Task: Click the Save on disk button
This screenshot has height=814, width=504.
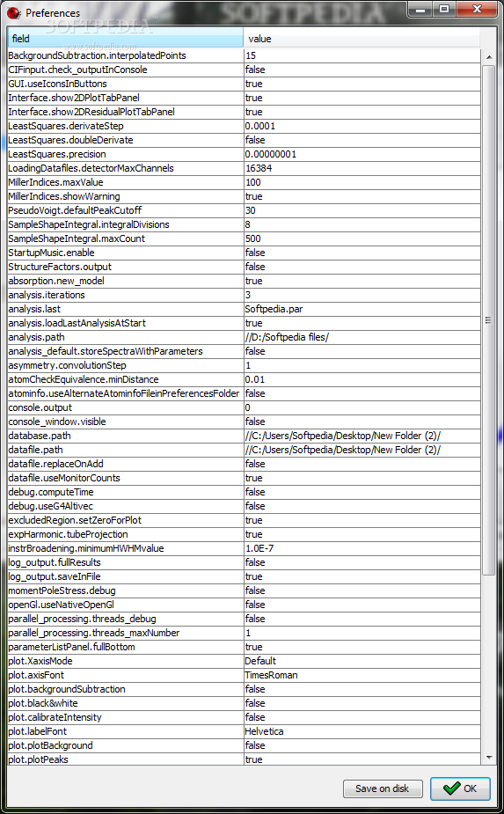Action: pos(383,788)
